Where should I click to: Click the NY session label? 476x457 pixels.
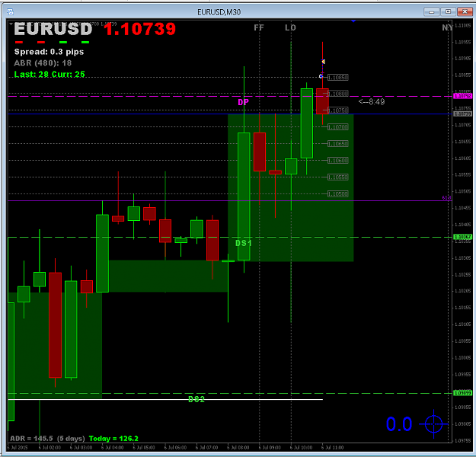click(447, 27)
